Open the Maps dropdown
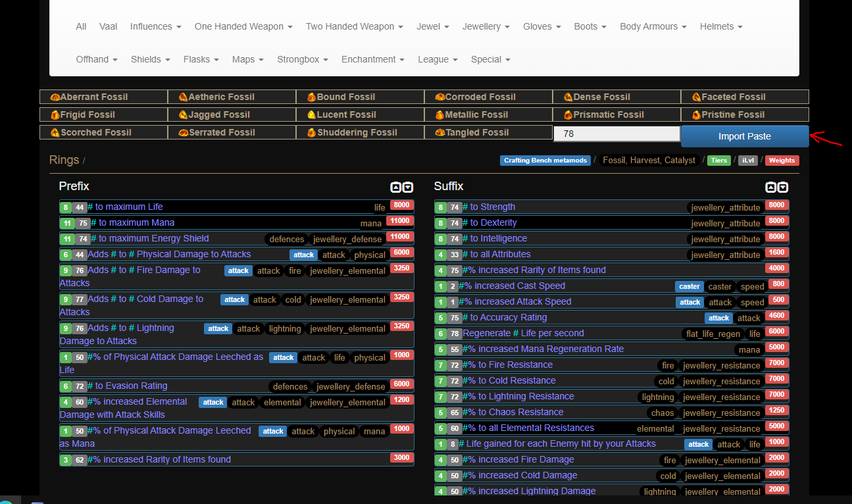Viewport: 852px width, 504px height. click(248, 59)
